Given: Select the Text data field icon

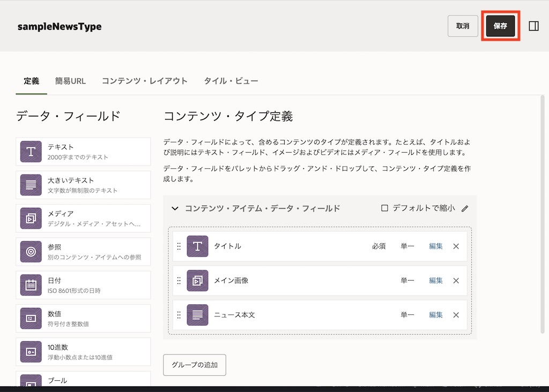Looking at the screenshot, I should pos(31,152).
